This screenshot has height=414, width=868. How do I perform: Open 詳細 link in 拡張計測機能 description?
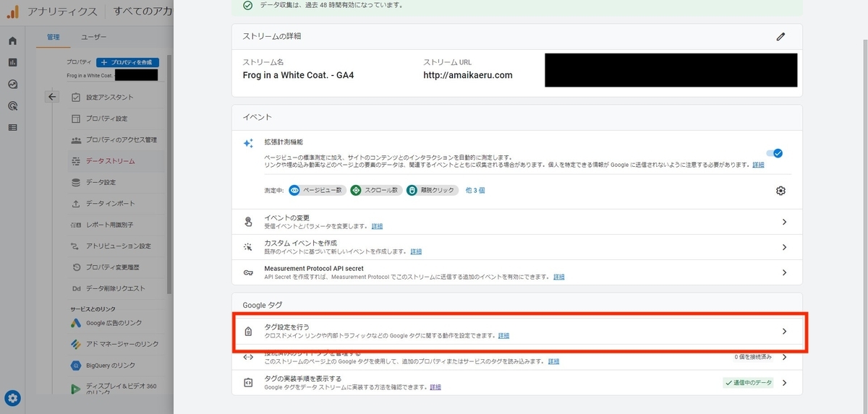[x=758, y=165]
